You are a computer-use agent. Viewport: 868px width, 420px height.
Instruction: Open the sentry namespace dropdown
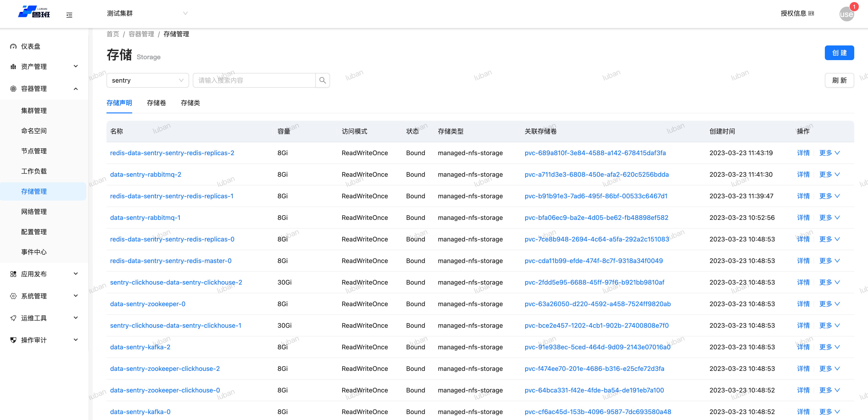(x=148, y=80)
